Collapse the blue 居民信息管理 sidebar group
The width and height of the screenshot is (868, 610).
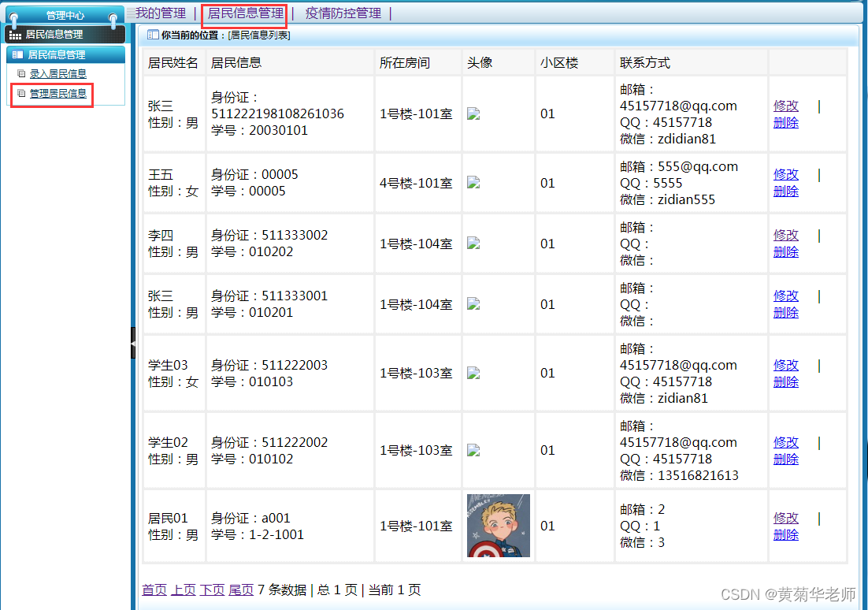[x=65, y=54]
